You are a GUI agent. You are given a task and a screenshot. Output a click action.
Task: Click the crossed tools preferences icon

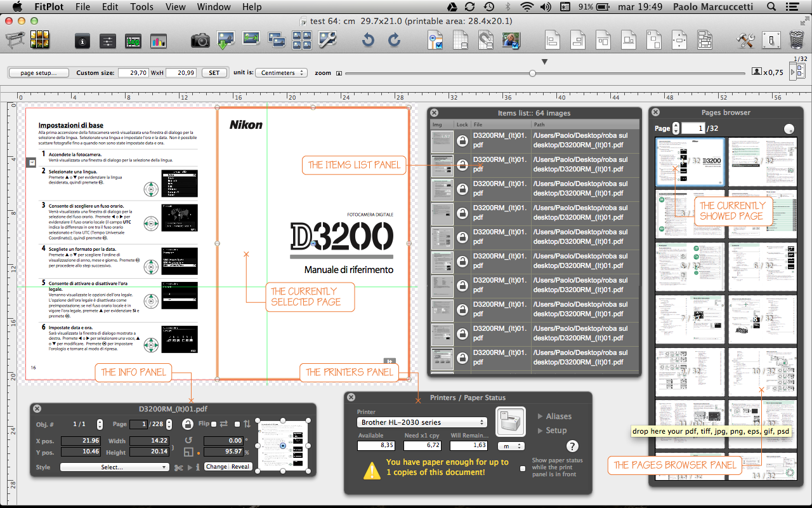(x=745, y=41)
